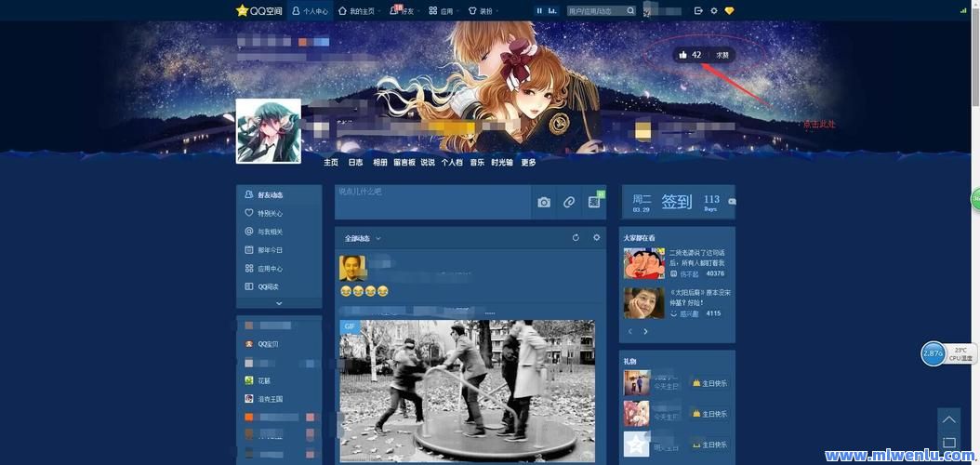Screen dimensions: 980x465
Task: Open settings gear in top bar
Action: click(714, 10)
